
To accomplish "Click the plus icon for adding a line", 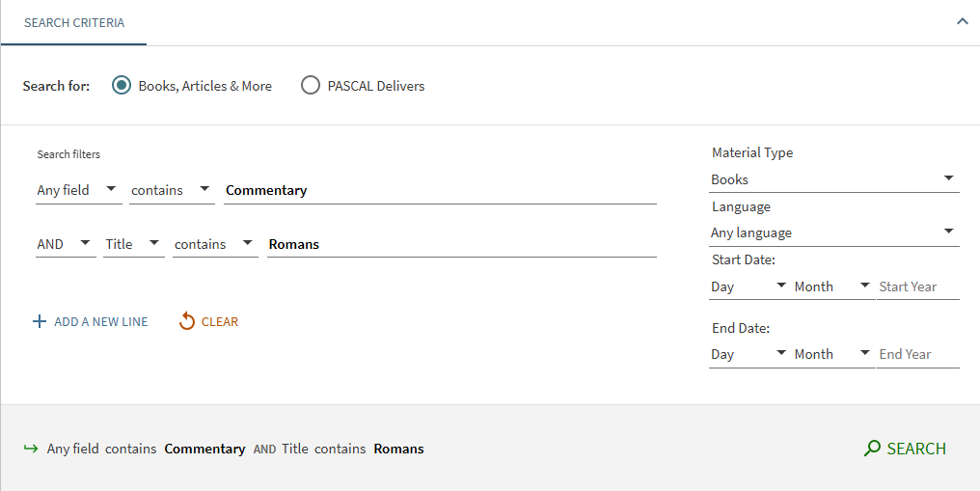I will coord(40,321).
